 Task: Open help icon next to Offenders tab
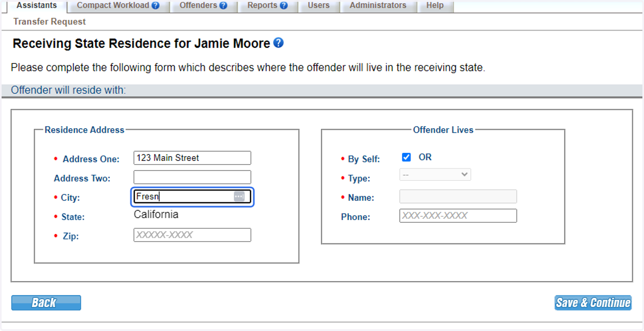coord(223,5)
